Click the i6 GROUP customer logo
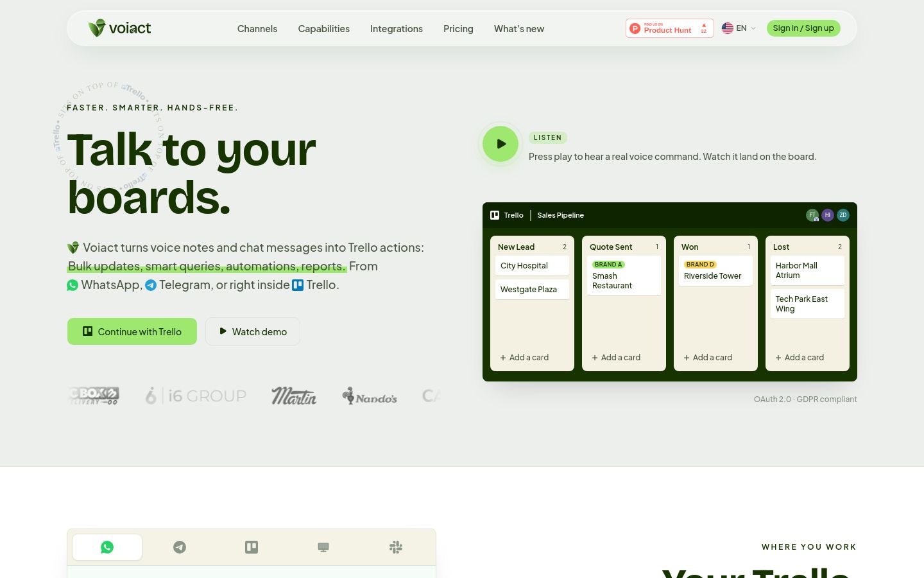 click(x=196, y=396)
